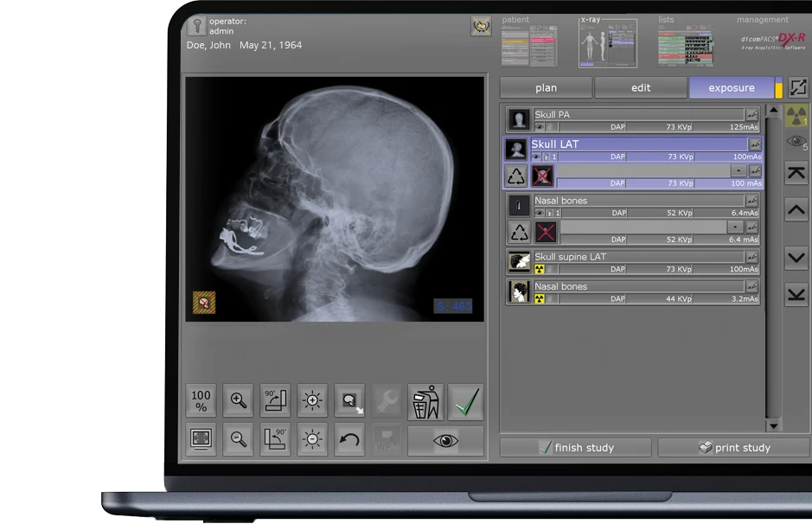Zoom in with the plus magnifier
The width and height of the screenshot is (812, 524).
tap(238, 401)
